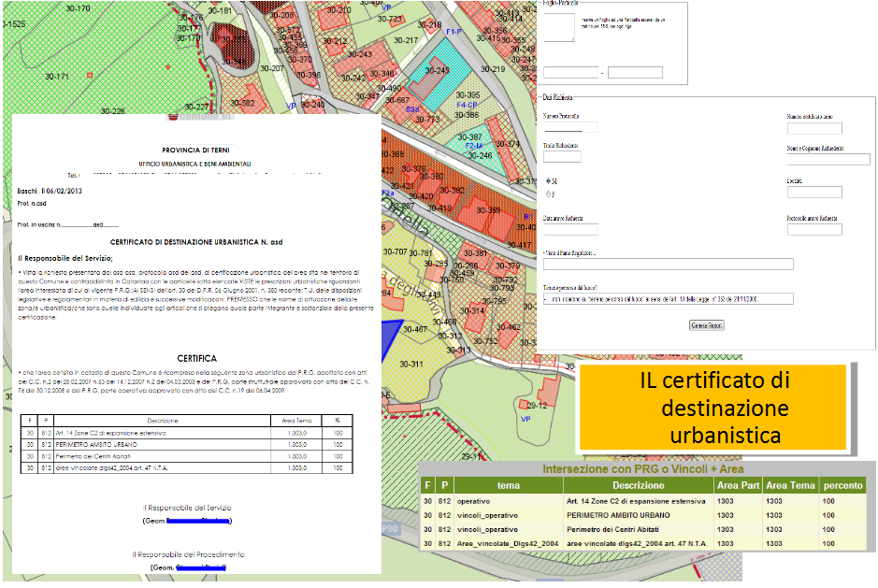Click the 'tema' column header in the green table
This screenshot has height=588, width=878.
pyautogui.click(x=509, y=485)
